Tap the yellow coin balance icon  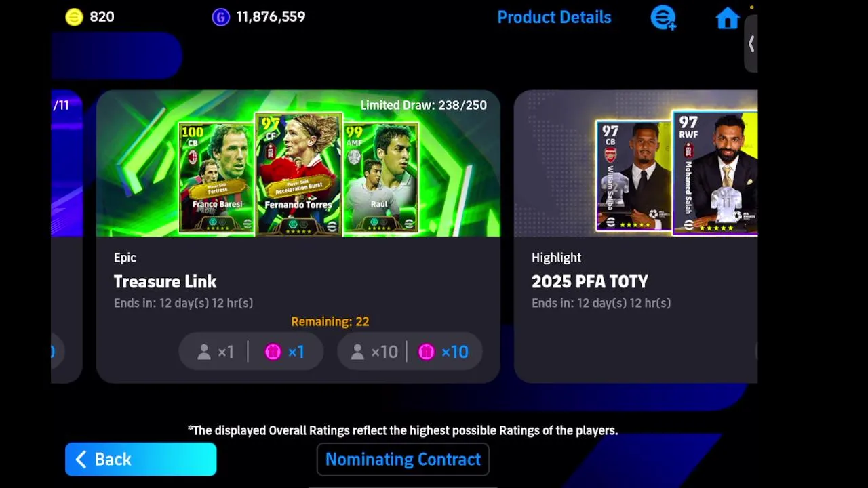pos(74,17)
